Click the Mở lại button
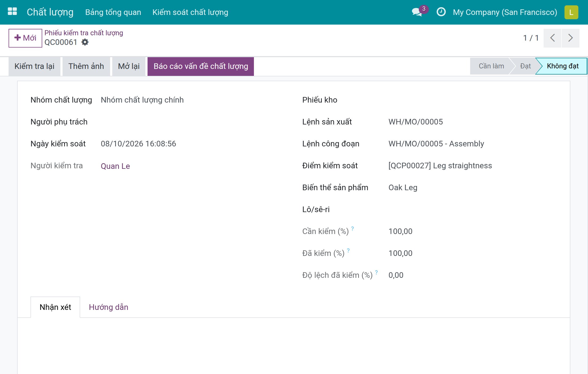Screen dimensions: 588x374 pos(129,66)
